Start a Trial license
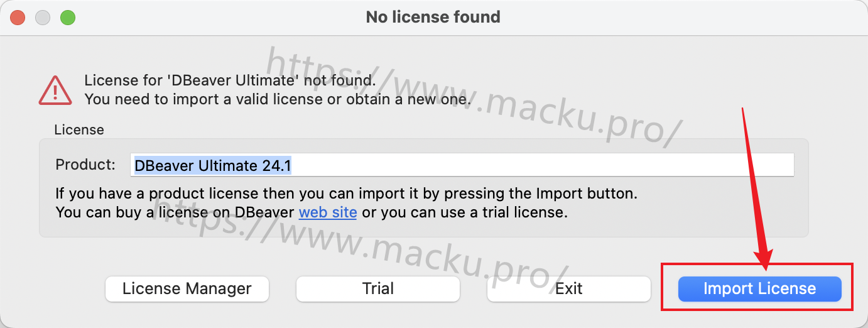868x328 pixels. [x=378, y=289]
